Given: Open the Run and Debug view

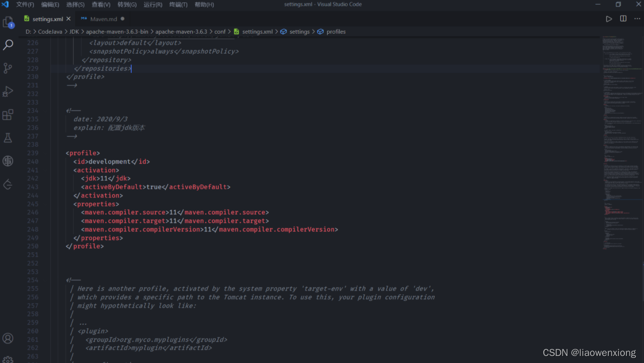Looking at the screenshot, I should (x=8, y=91).
